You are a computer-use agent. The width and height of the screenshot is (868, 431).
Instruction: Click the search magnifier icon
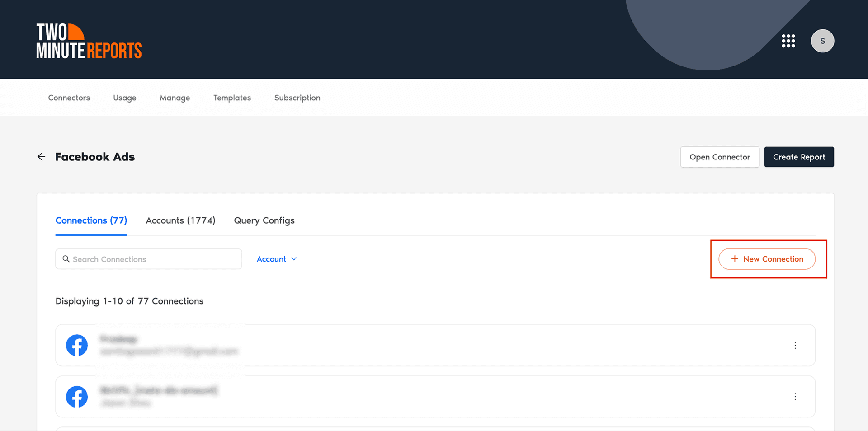[66, 259]
